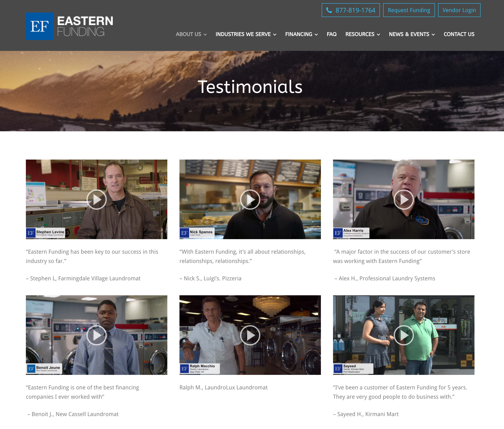Expand the About Us dropdown chevron
This screenshot has height=429, width=504.
[x=205, y=35]
